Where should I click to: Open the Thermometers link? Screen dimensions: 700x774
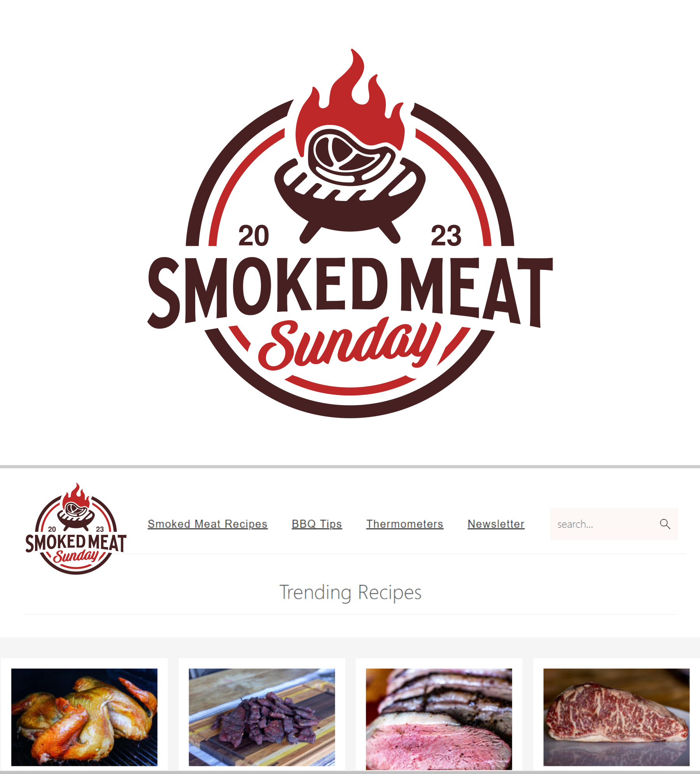(405, 524)
